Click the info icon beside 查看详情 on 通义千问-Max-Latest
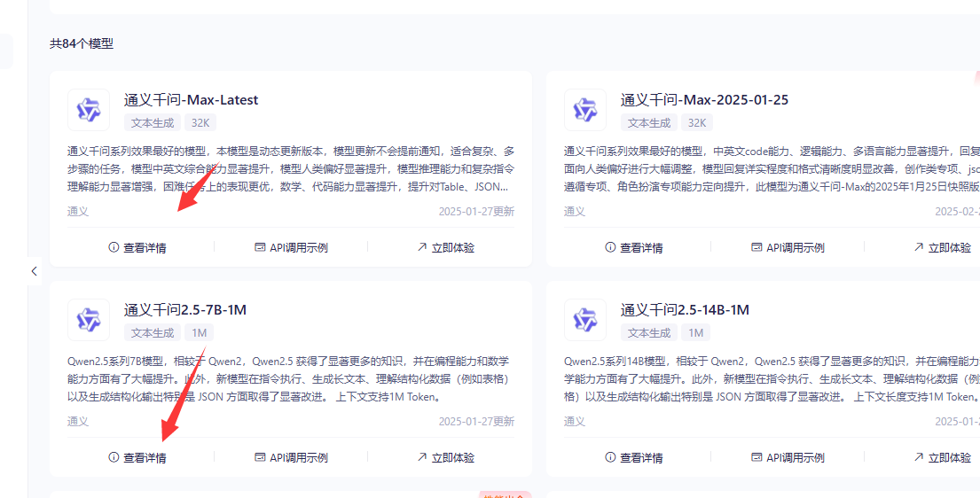This screenshot has width=980, height=498. pyautogui.click(x=114, y=247)
